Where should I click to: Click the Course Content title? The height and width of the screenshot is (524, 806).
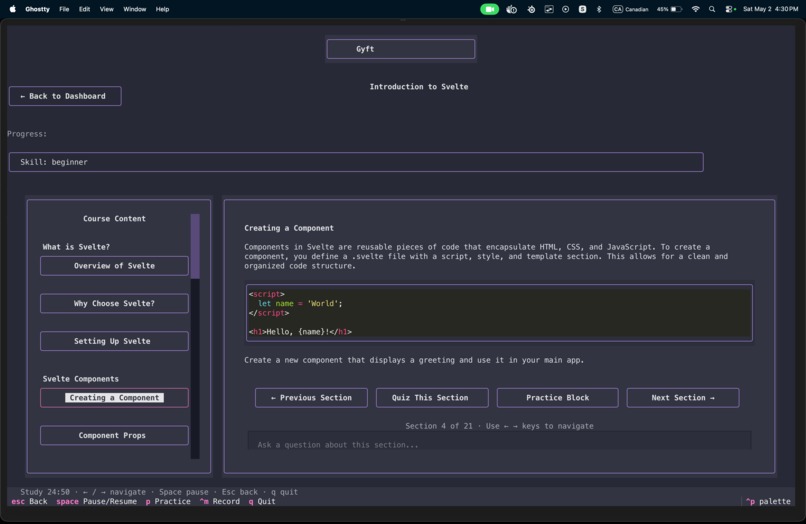[x=114, y=219]
